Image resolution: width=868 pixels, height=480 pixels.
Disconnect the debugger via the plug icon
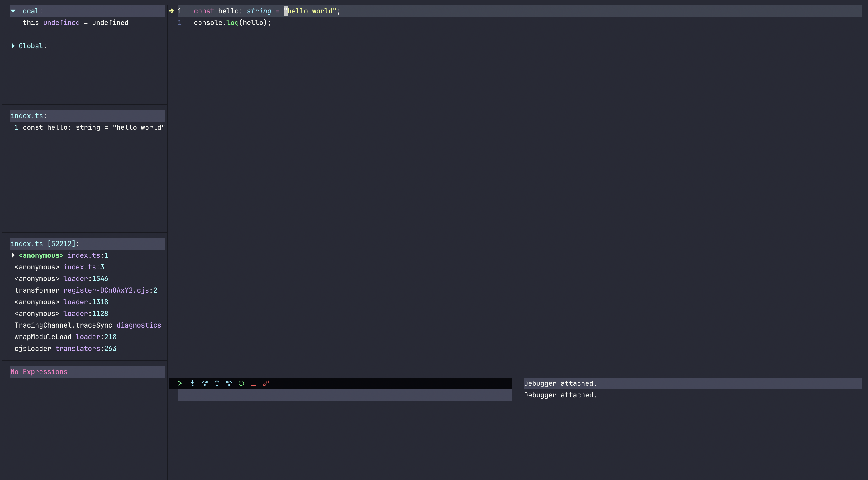[266, 383]
